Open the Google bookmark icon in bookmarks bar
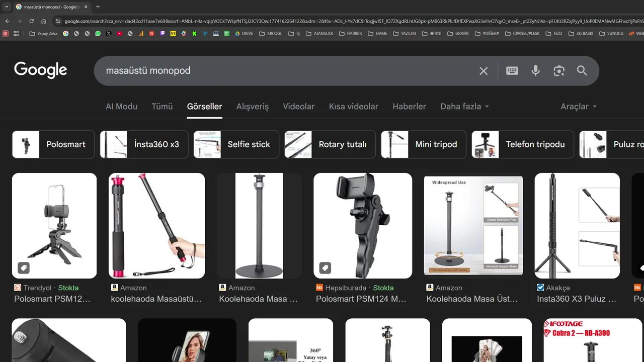 coord(65,34)
